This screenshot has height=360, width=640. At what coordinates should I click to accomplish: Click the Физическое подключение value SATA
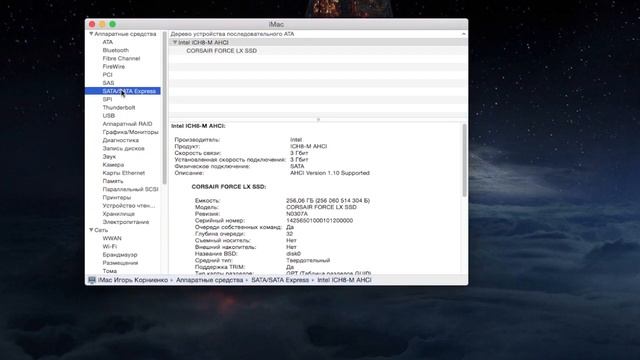pos(297,166)
